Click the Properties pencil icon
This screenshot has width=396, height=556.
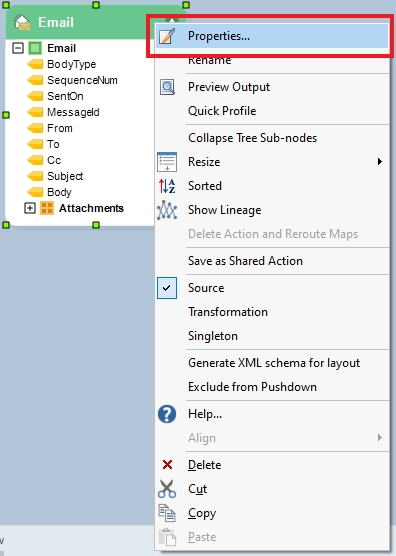click(167, 36)
